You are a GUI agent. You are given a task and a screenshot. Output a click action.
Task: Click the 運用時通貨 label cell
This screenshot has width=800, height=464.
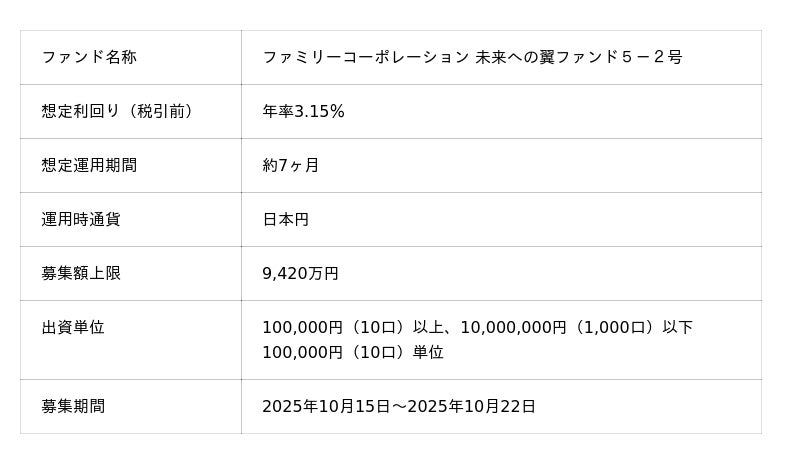click(x=81, y=219)
